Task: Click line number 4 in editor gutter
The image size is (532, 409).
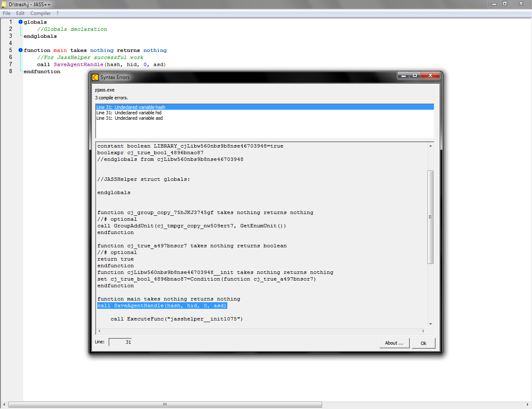Action: click(10, 43)
